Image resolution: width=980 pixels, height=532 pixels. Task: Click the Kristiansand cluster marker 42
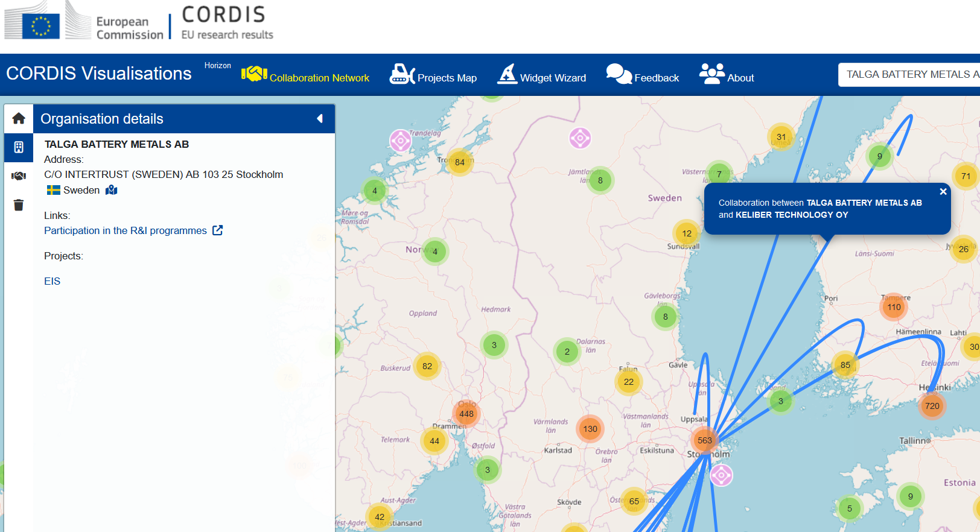click(x=380, y=517)
